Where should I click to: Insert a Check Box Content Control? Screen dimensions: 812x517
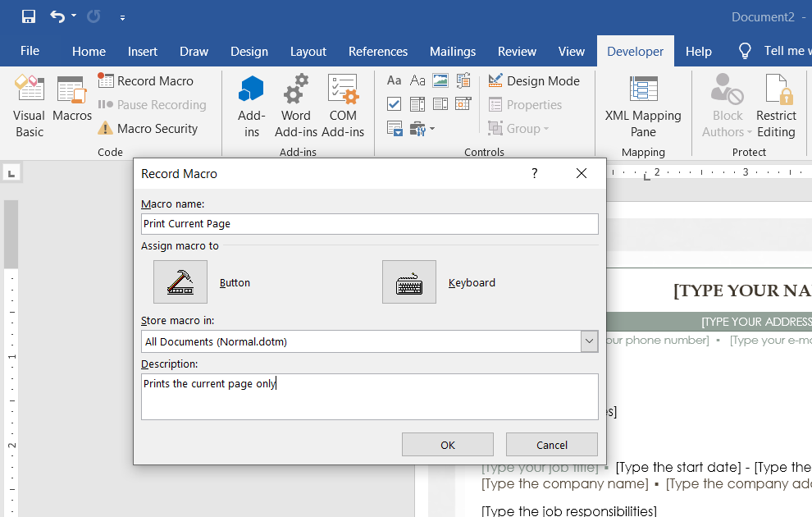tap(395, 104)
